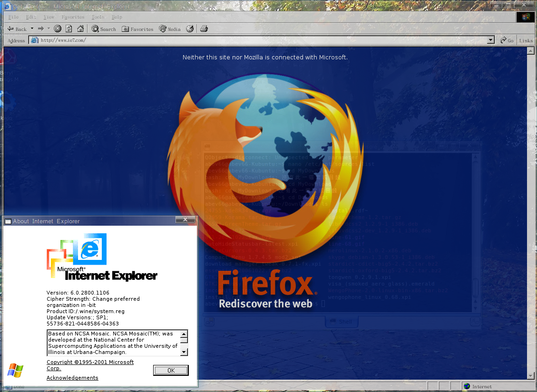
Task: Click page scrollbar down arrow
Action: click(530, 375)
